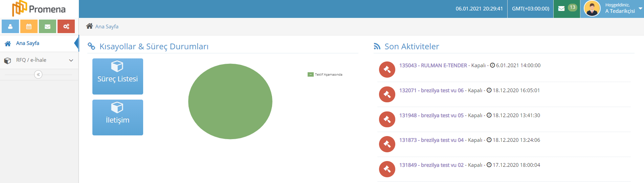Click the 06.01.2021 20:29:41 date-time display

(479, 9)
